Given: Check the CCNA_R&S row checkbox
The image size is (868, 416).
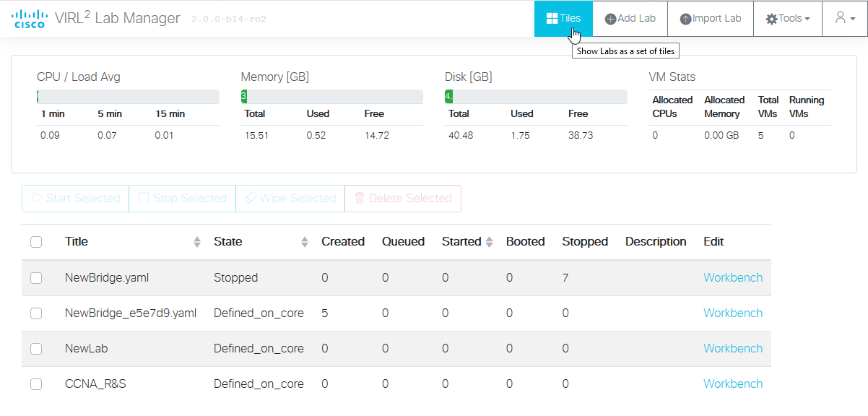Looking at the screenshot, I should click(36, 384).
